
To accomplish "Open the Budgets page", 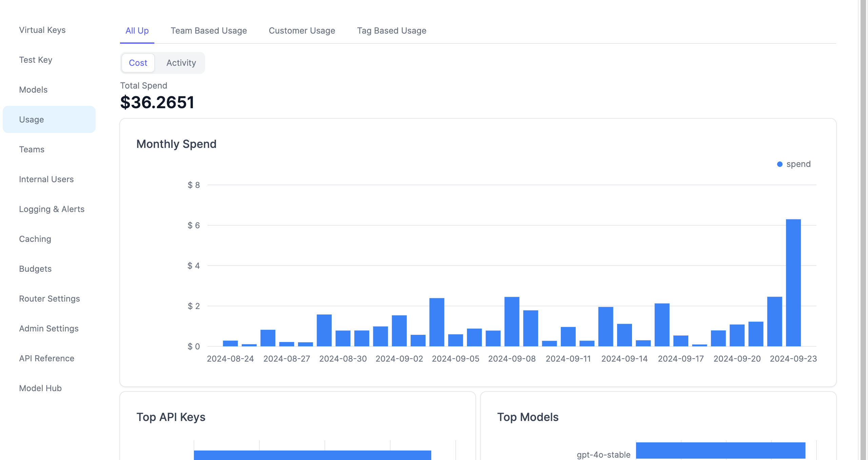I will [x=35, y=269].
